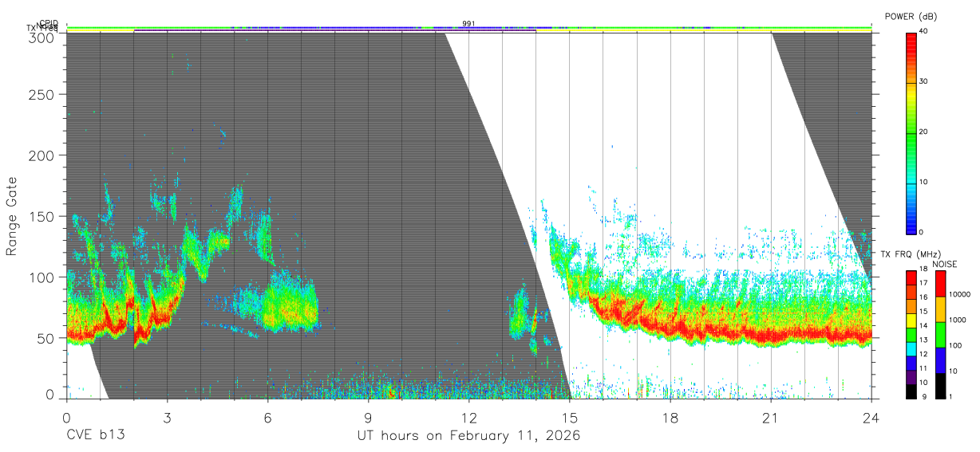Click the 200 range gate tick label
980x452 pixels.
tap(41, 155)
